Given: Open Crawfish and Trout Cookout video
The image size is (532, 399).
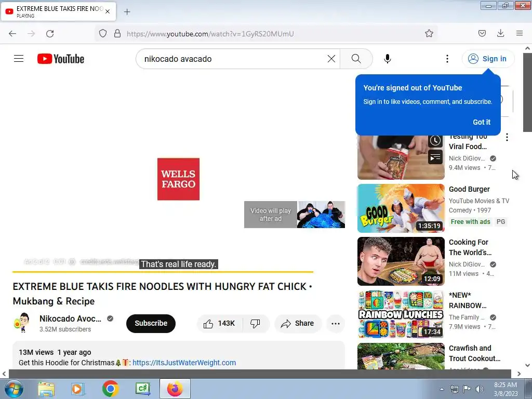Looking at the screenshot, I should [474, 353].
